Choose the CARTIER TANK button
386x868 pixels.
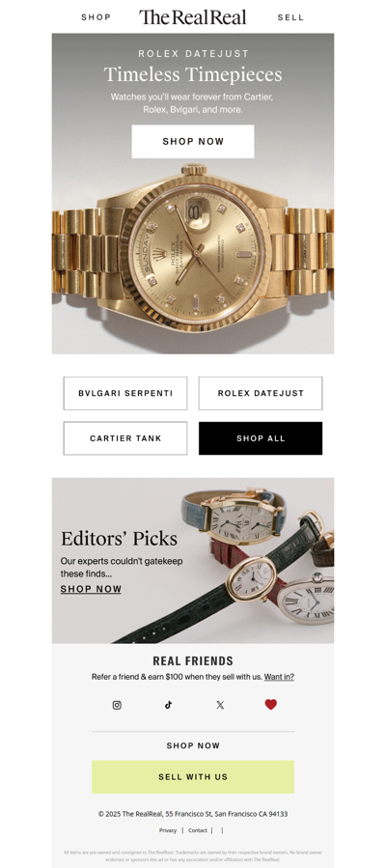pos(125,438)
